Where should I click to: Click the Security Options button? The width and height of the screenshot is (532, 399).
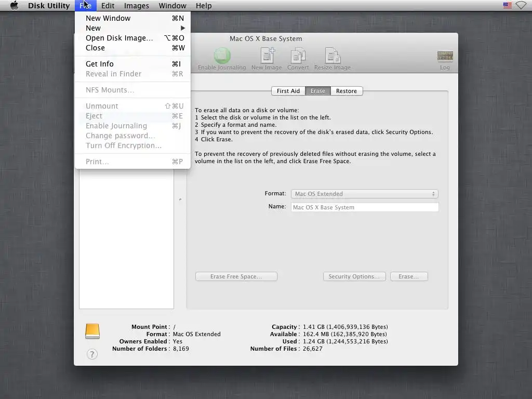(354, 276)
